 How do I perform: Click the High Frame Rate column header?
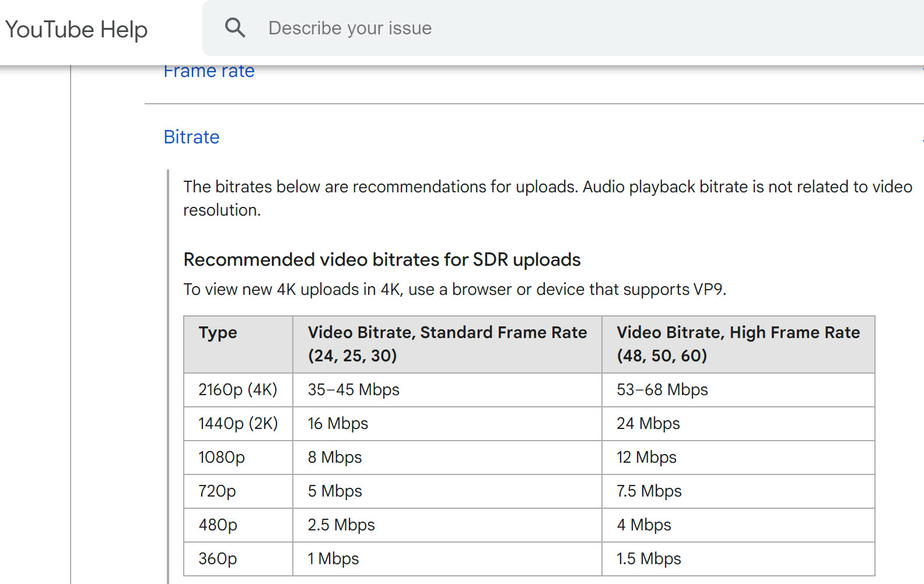738,344
